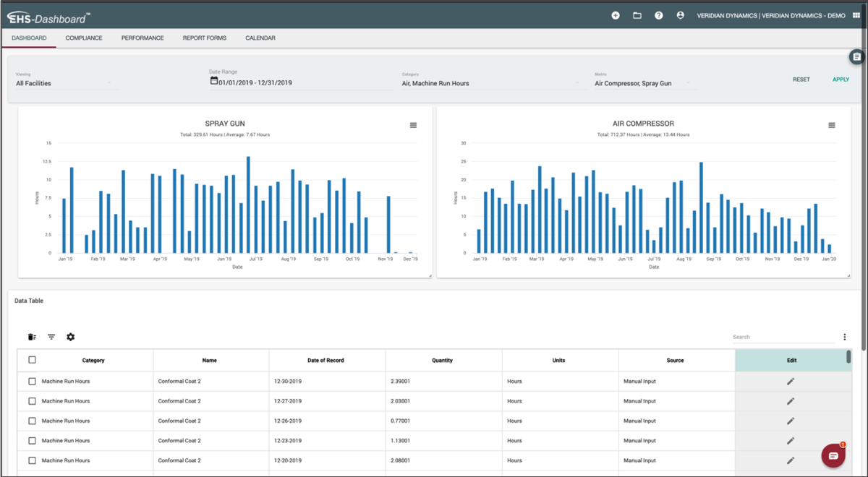Check the 12-30-2019 Conformal Coat row
Viewport: 868px width, 477px height.
[32, 381]
